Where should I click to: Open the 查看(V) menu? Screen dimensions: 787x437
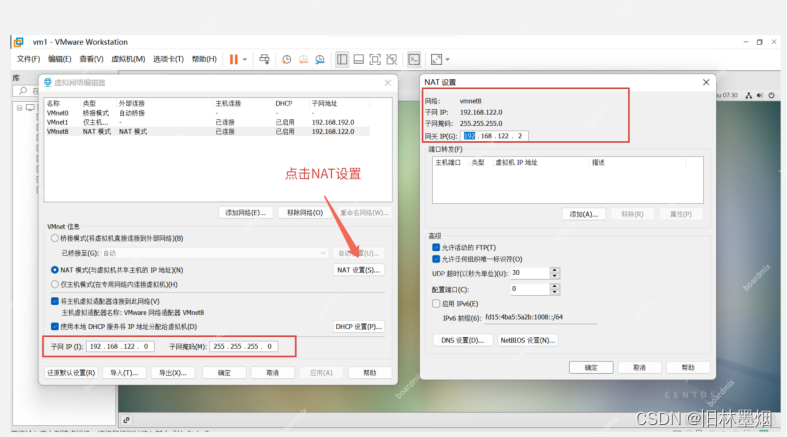pos(91,59)
